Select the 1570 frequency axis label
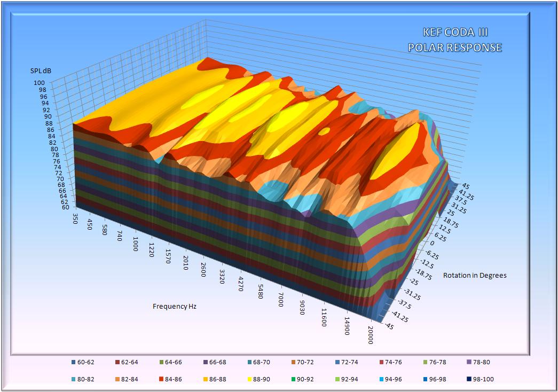This screenshot has width=558, height=392. 168,256
